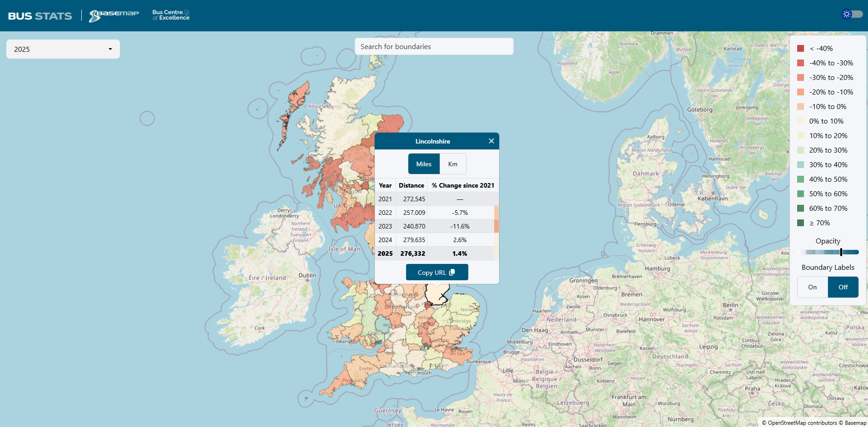
Task: Click the Year column header
Action: click(x=385, y=185)
